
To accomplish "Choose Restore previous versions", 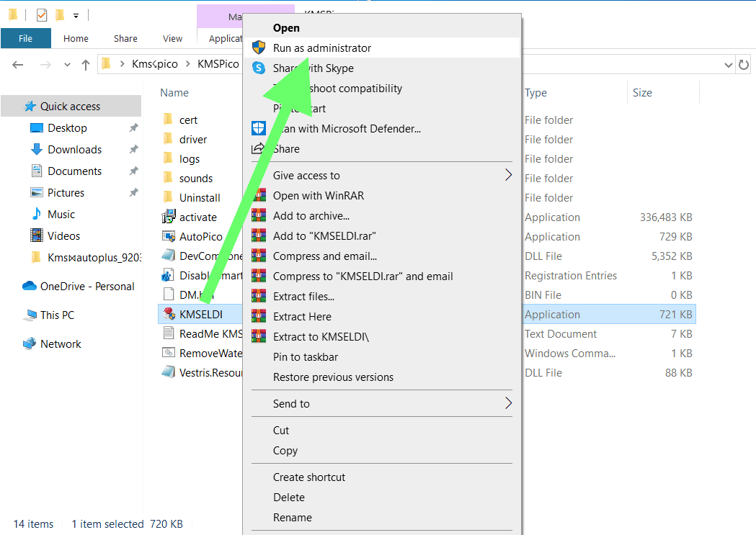I will (x=382, y=377).
